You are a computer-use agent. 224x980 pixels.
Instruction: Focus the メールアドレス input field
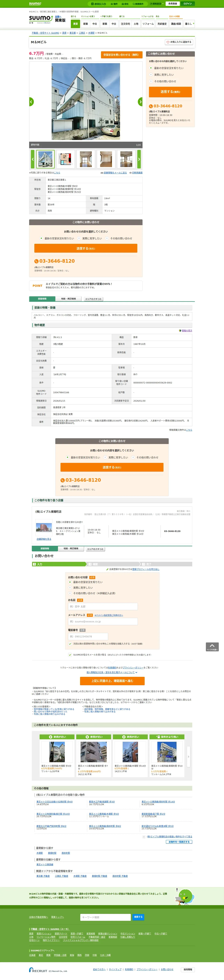point(103,622)
